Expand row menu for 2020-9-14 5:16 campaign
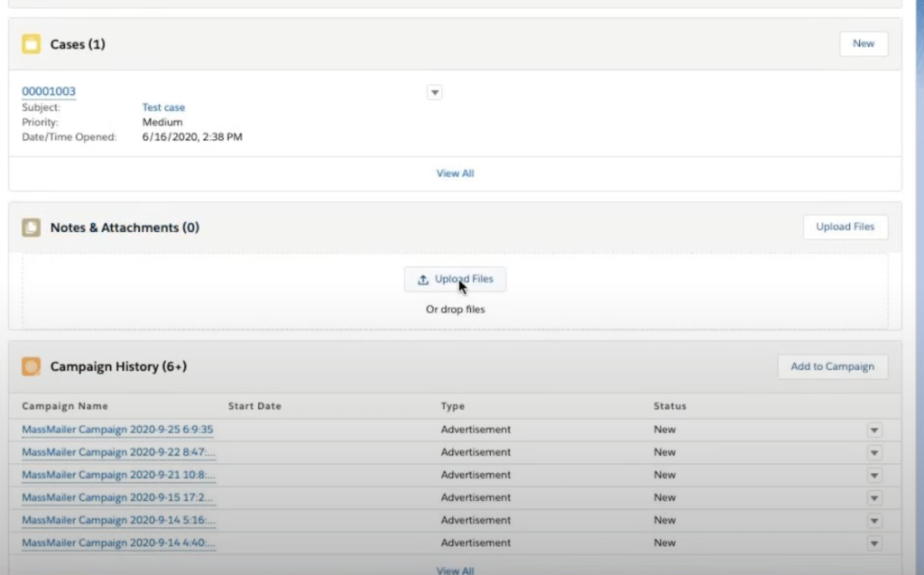 (874, 521)
